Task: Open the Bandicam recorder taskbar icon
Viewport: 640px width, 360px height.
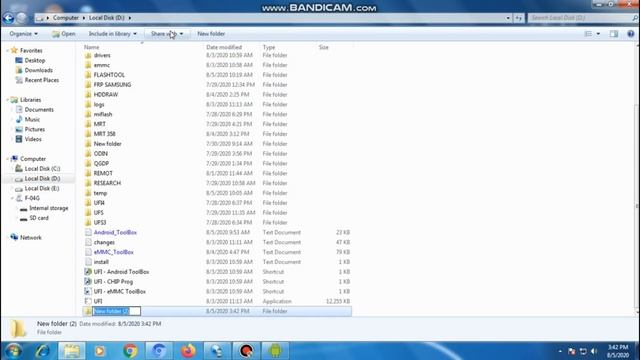Action: click(246, 351)
